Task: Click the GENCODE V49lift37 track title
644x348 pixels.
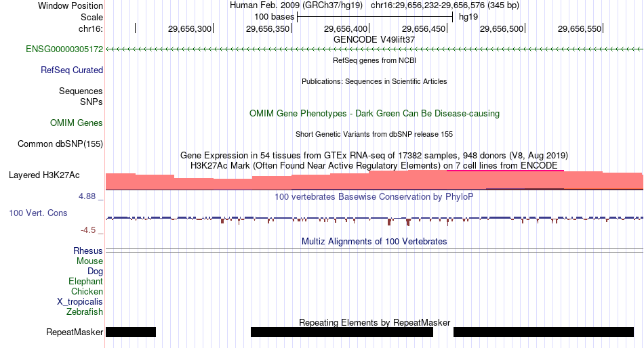Action: 374,40
